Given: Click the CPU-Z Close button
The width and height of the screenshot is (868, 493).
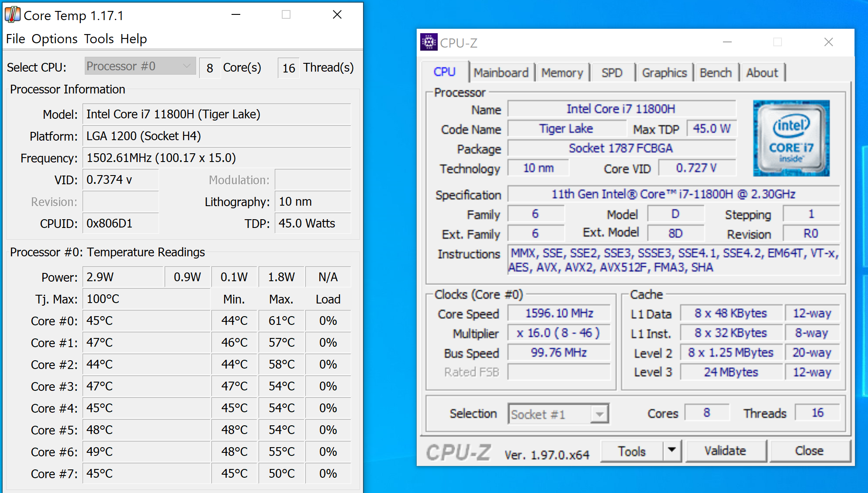Looking at the screenshot, I should [809, 451].
